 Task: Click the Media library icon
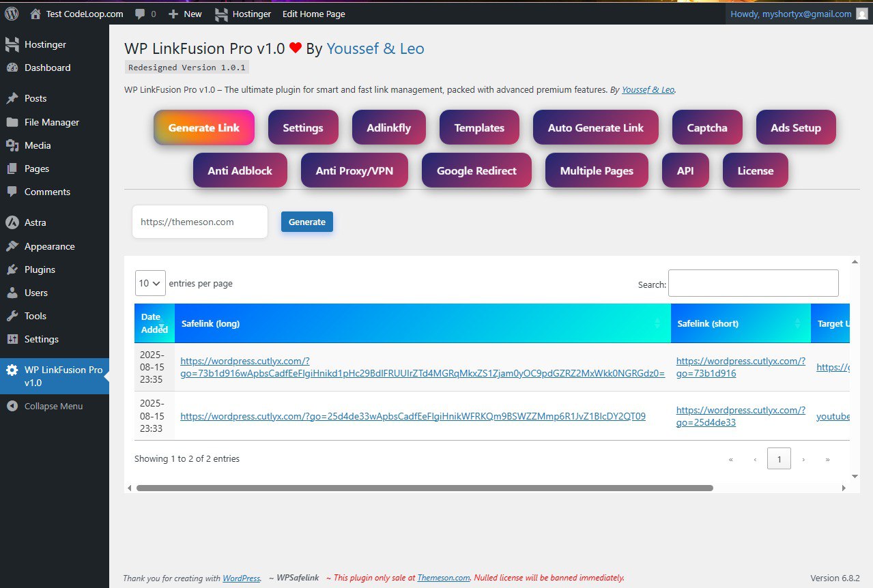click(x=12, y=145)
